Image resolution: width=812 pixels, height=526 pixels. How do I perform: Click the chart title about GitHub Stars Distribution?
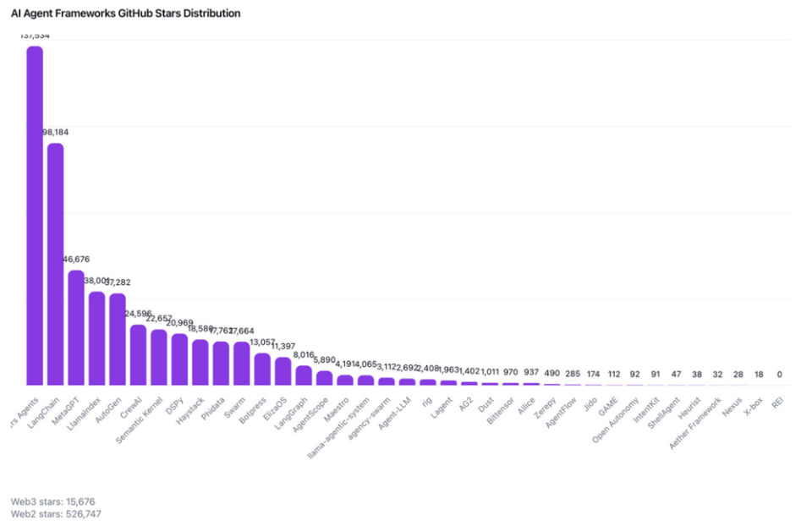tap(125, 14)
